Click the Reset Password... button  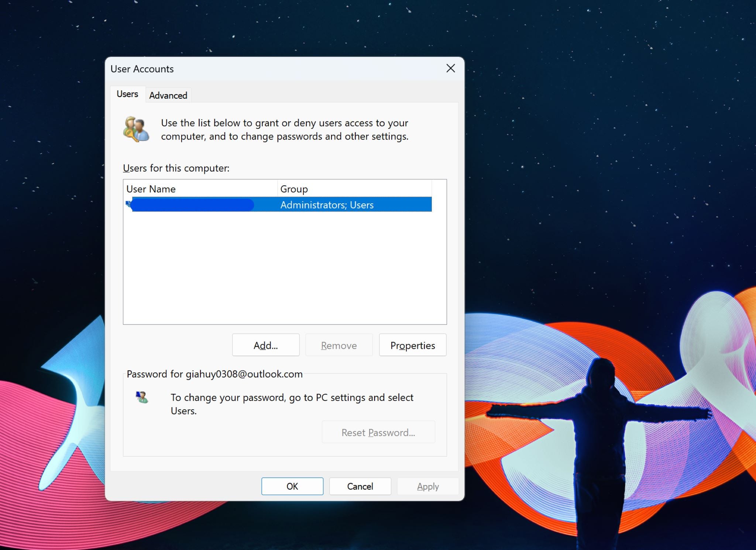[378, 432]
